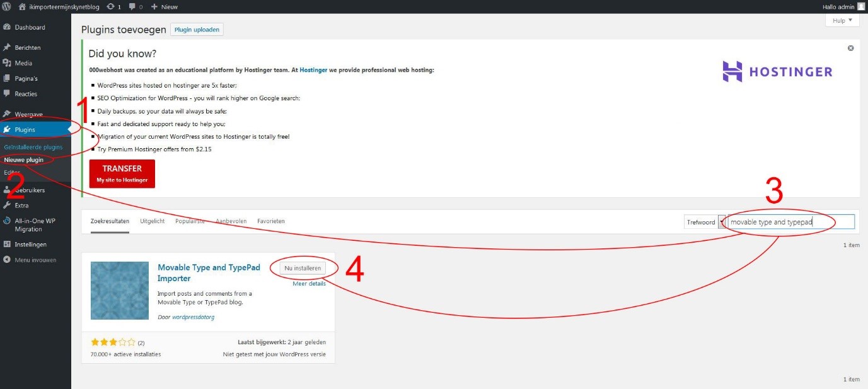Click the Weergave paintbrush icon

pos(7,114)
